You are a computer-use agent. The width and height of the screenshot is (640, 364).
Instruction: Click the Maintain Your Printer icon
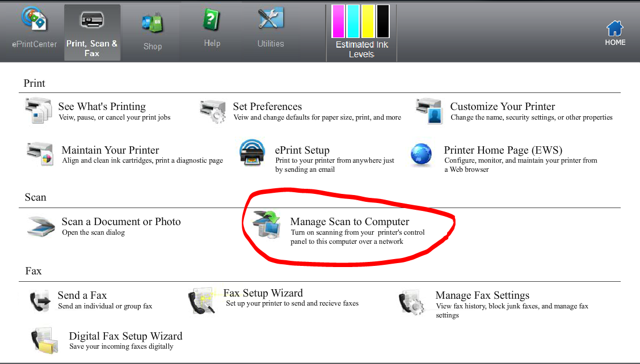click(40, 154)
